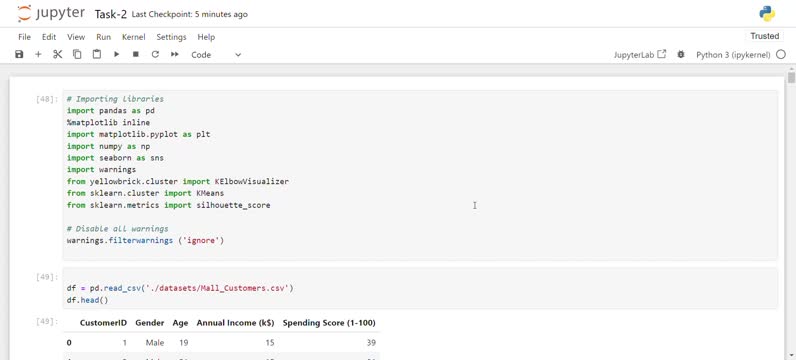Viewport: 796px width, 360px height.
Task: Open the Run menu
Action: point(104,37)
